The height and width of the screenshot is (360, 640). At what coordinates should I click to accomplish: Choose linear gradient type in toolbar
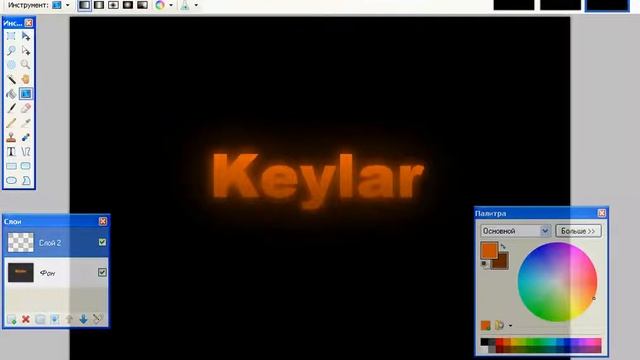(84, 5)
